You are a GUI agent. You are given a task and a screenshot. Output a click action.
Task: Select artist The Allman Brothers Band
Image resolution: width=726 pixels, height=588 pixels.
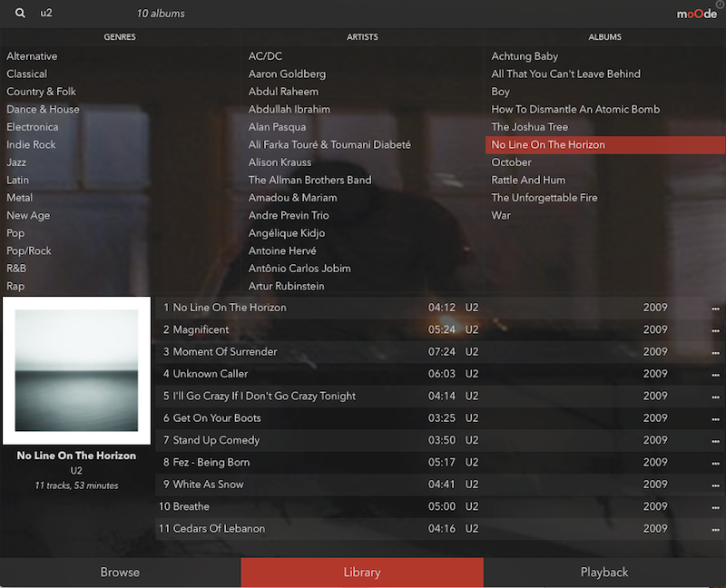[x=309, y=180]
